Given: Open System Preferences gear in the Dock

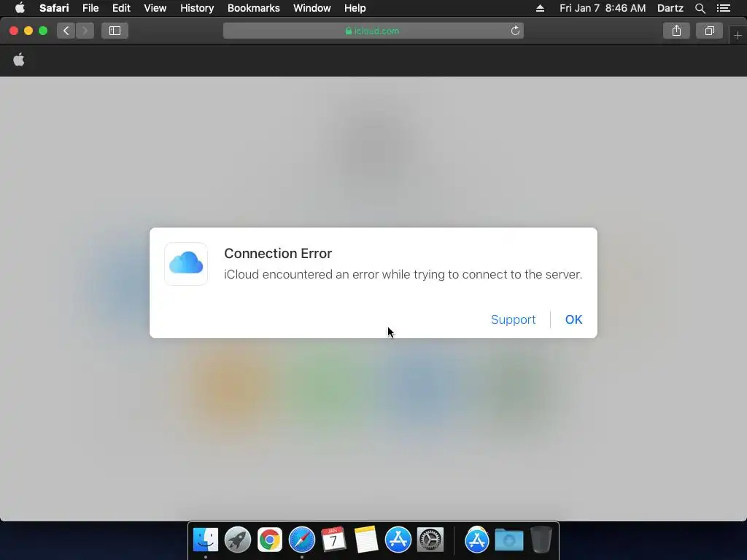Looking at the screenshot, I should (x=430, y=540).
